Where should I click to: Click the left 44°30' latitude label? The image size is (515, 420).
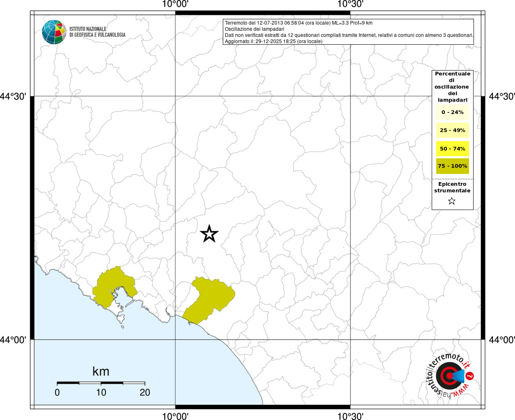[x=14, y=96]
